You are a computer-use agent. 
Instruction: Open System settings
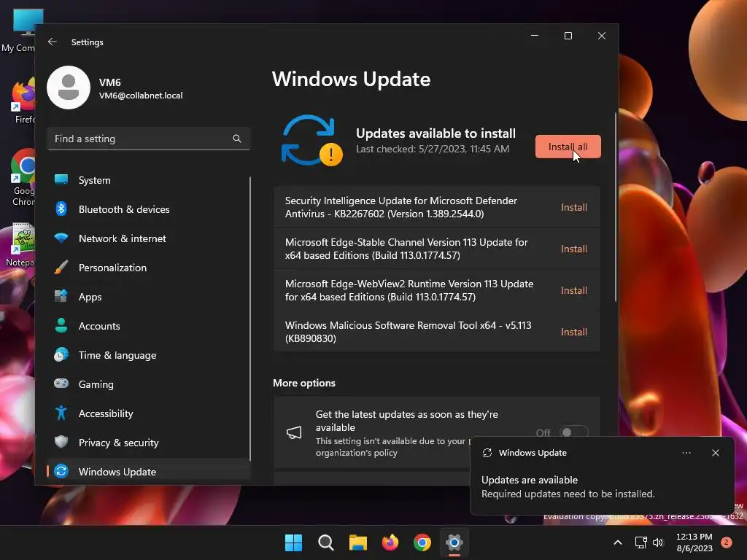(x=149, y=180)
